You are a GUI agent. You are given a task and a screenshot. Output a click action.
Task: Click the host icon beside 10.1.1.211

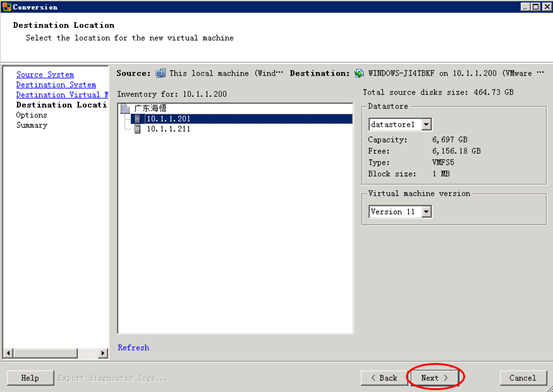click(x=138, y=129)
